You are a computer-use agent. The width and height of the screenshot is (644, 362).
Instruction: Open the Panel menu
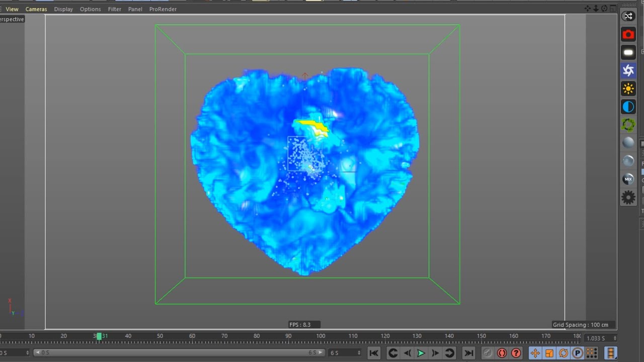(135, 9)
